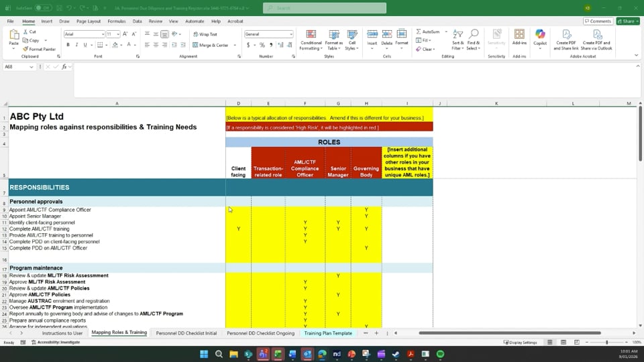
Task: Add a new sheet with plus button
Action: pyautogui.click(x=376, y=333)
